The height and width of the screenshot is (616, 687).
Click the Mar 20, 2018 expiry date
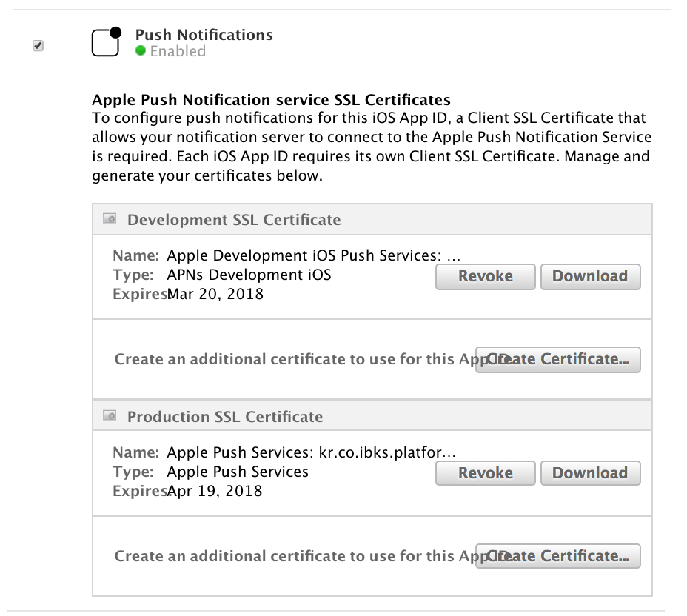pos(215,294)
